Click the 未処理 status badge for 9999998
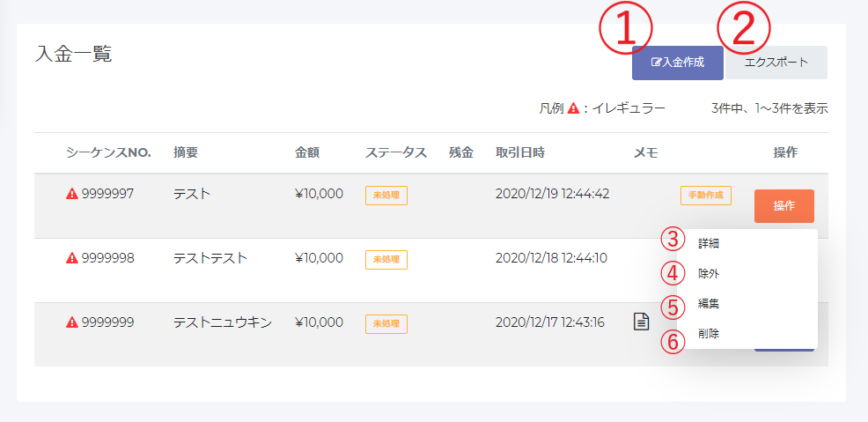Screen dimensions: 868x422 (386, 260)
